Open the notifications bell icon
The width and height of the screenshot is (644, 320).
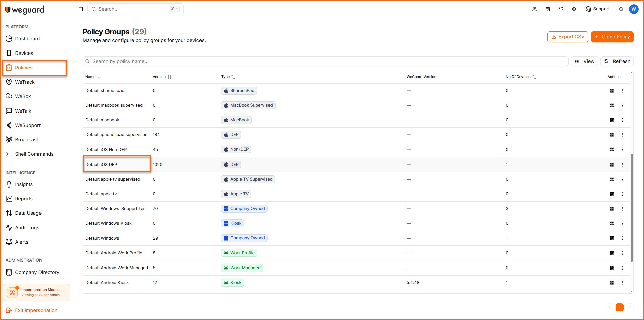click(561, 9)
